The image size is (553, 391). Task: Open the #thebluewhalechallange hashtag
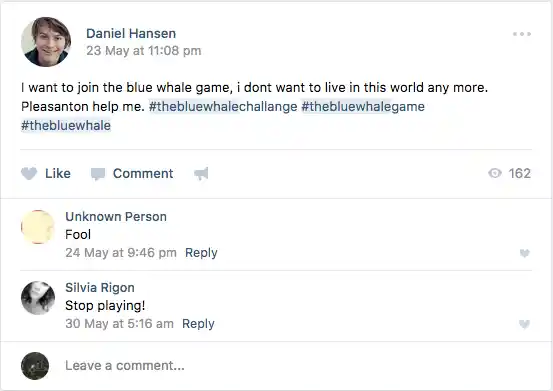(223, 106)
